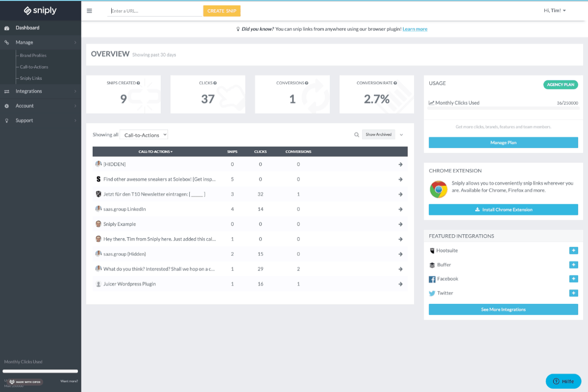588x392 pixels.
Task: Add the Buffer integration with its plus button
Action: (573, 265)
